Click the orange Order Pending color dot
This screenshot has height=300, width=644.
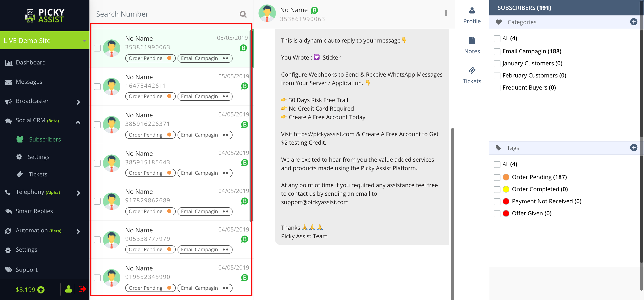click(506, 177)
